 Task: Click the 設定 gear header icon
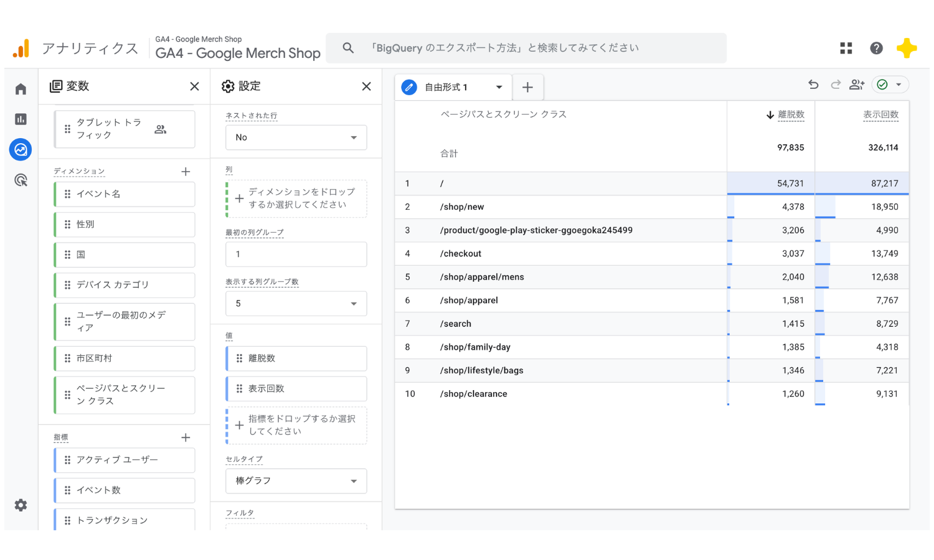pyautogui.click(x=228, y=86)
